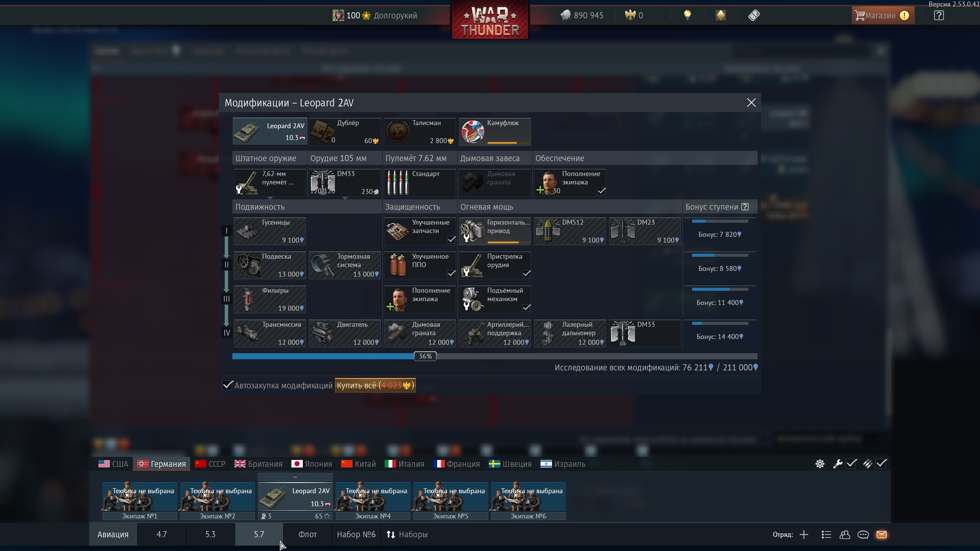Click the 36% research progress slider
The width and height of the screenshot is (980, 551).
coord(425,356)
